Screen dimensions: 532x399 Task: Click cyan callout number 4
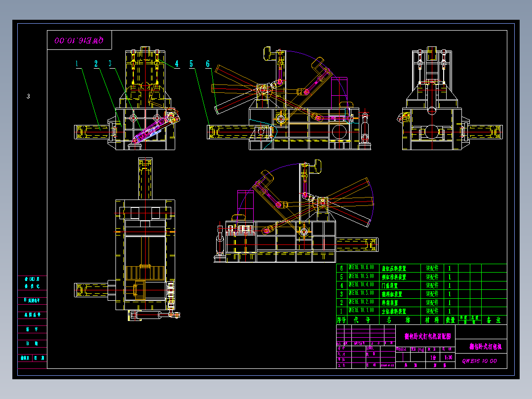(x=177, y=64)
